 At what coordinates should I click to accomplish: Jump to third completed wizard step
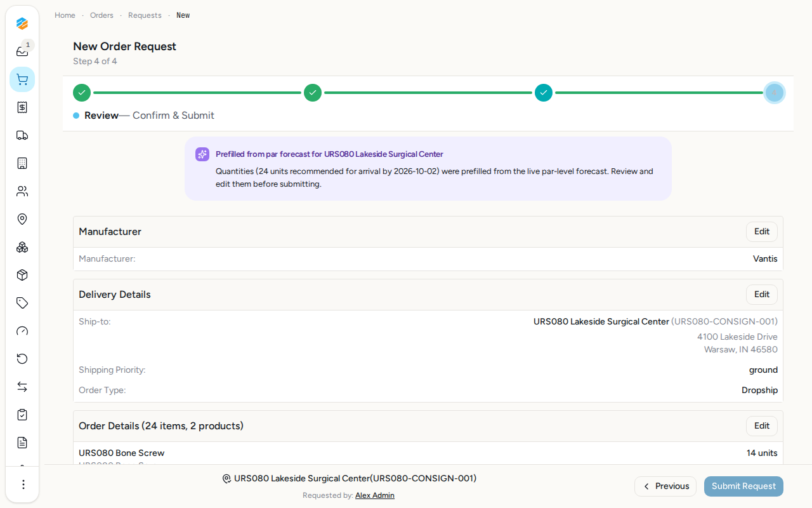[x=544, y=93]
